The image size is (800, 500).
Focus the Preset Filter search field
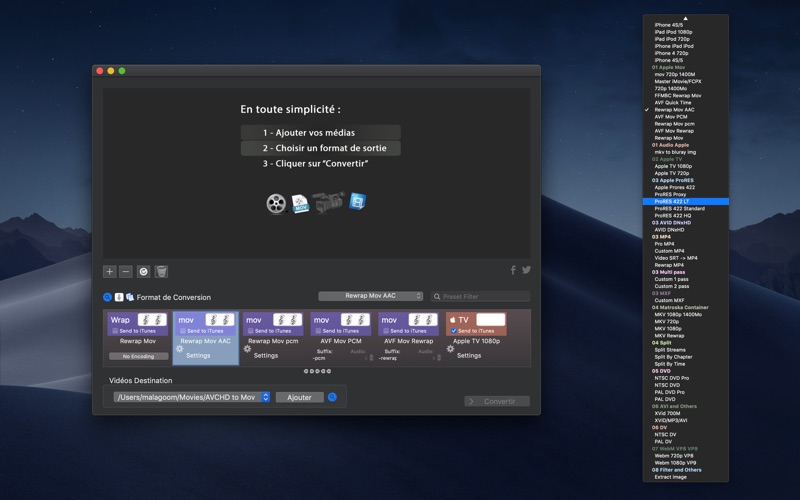pos(481,296)
